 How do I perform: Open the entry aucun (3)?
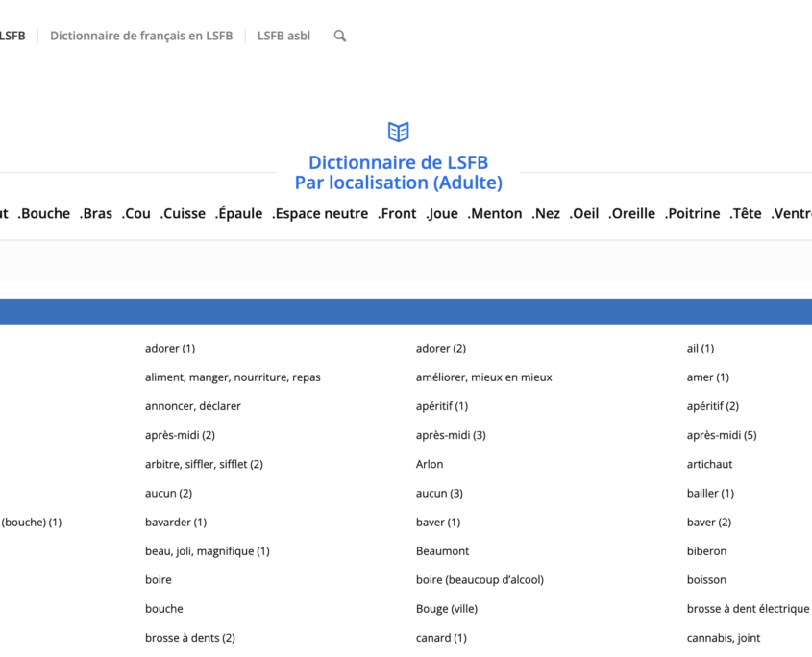(x=439, y=493)
